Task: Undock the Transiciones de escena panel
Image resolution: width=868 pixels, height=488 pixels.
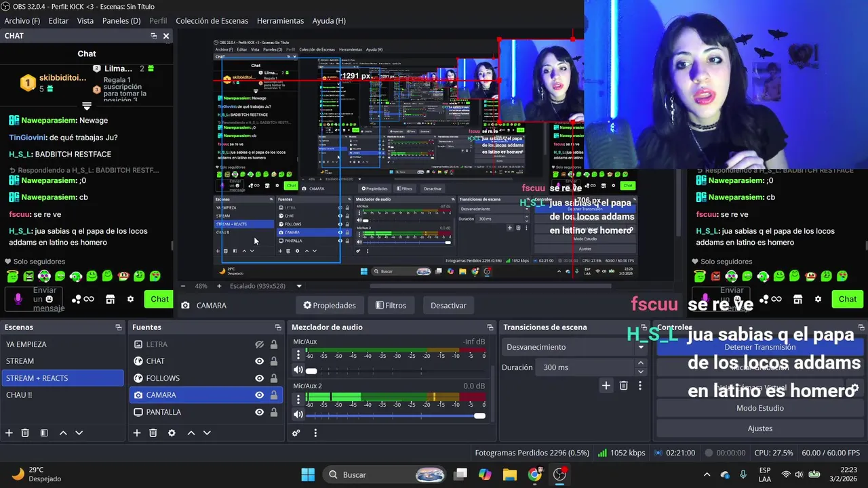Action: click(x=644, y=327)
